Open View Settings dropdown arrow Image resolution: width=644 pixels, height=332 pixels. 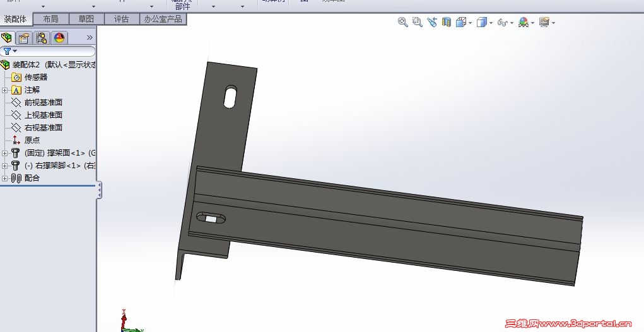tap(554, 23)
